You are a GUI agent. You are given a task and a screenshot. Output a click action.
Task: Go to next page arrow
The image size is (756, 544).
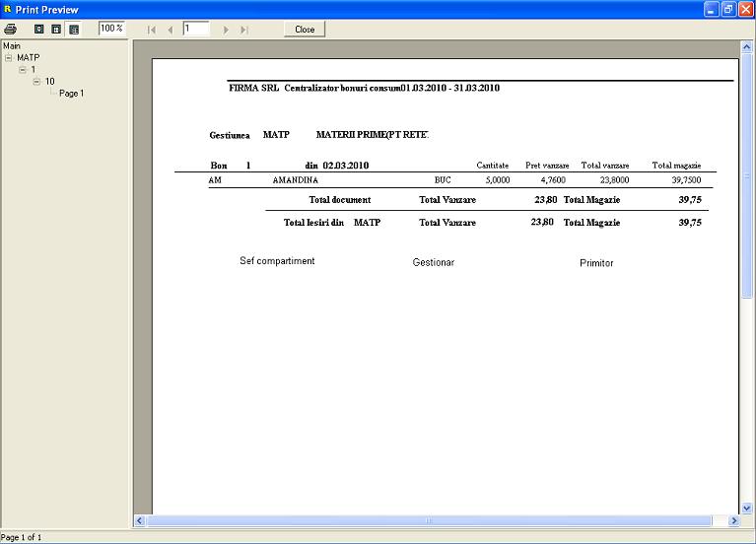click(x=227, y=30)
